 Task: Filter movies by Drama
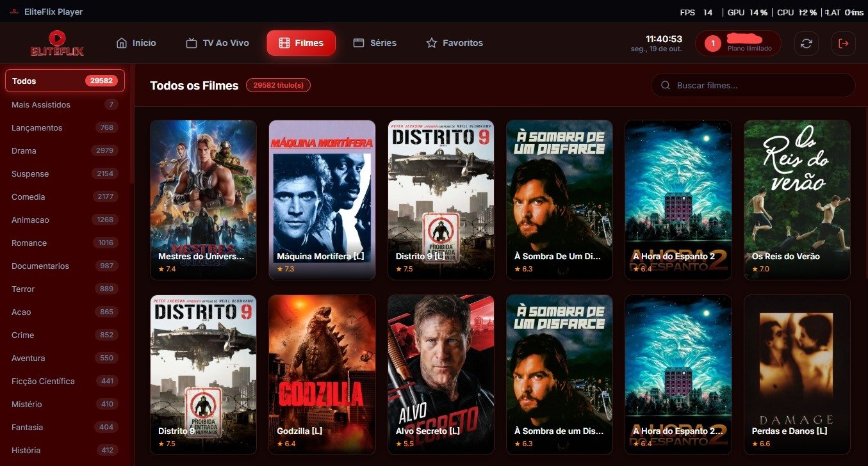65,150
